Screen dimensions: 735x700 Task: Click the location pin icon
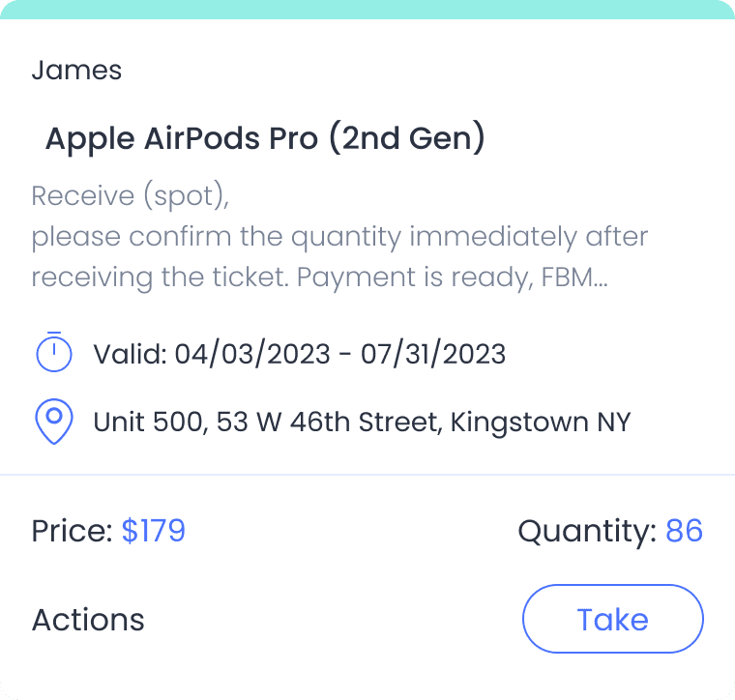54,423
